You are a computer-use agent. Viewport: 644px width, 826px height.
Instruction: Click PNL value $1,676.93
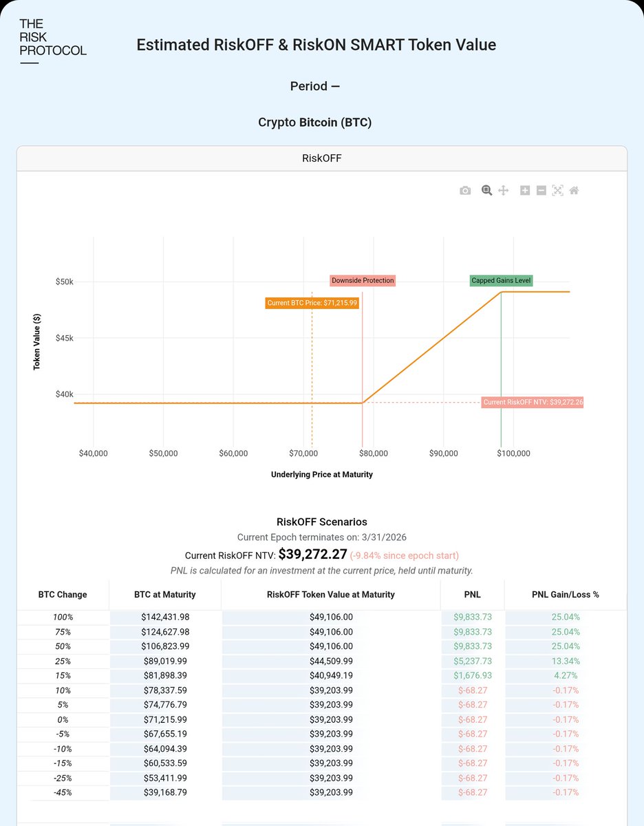473,676
